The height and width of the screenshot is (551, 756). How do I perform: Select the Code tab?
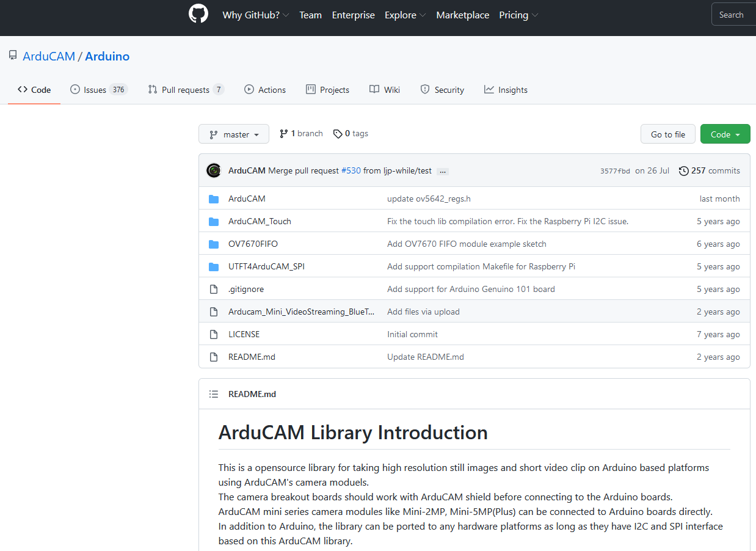tap(34, 90)
